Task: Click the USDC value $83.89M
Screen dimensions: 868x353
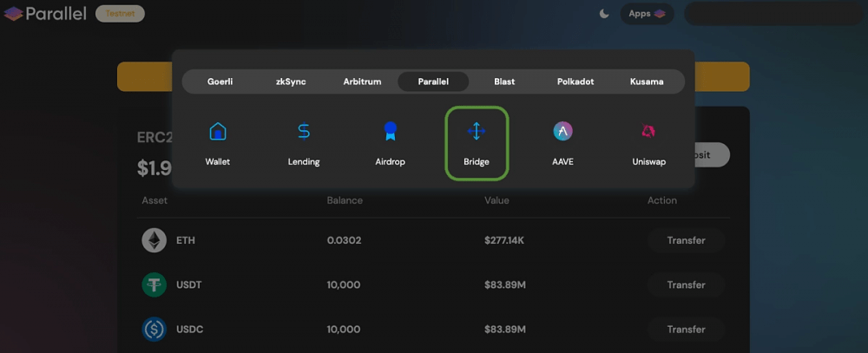Action: [505, 330]
